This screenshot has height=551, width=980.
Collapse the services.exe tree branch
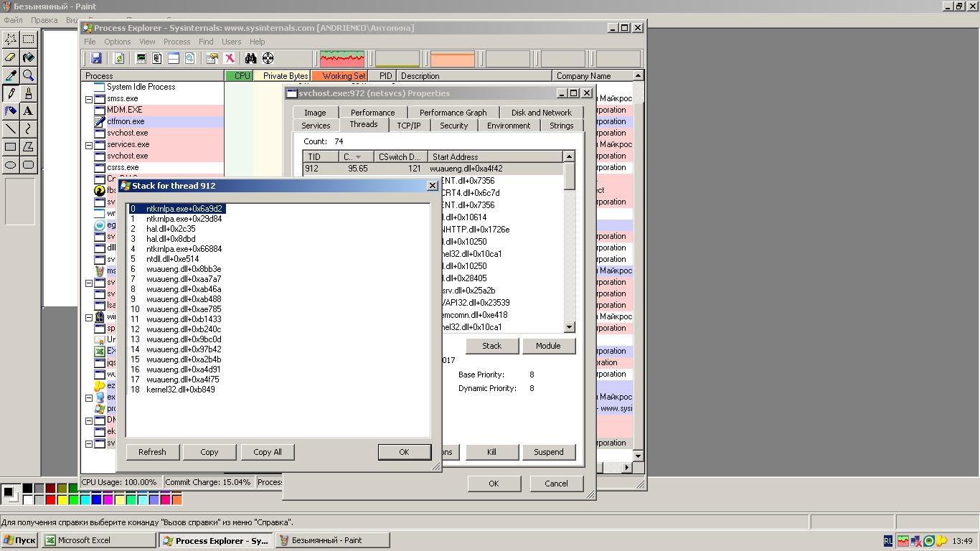click(89, 145)
